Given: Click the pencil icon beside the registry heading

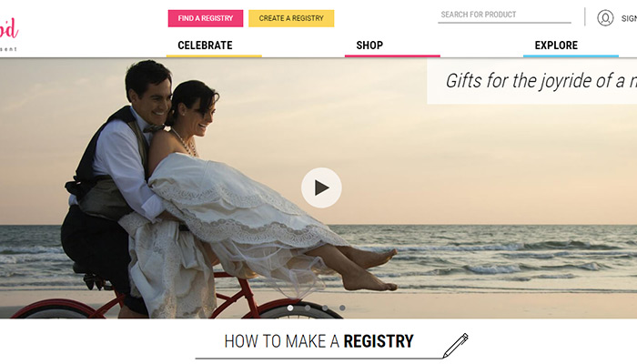Looking at the screenshot, I should point(455,345).
